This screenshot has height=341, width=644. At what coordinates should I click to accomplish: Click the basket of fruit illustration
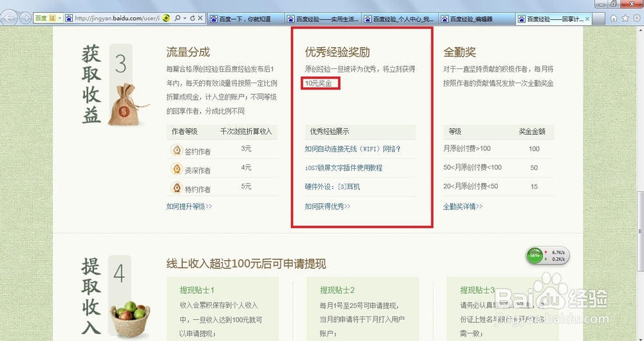(130, 318)
